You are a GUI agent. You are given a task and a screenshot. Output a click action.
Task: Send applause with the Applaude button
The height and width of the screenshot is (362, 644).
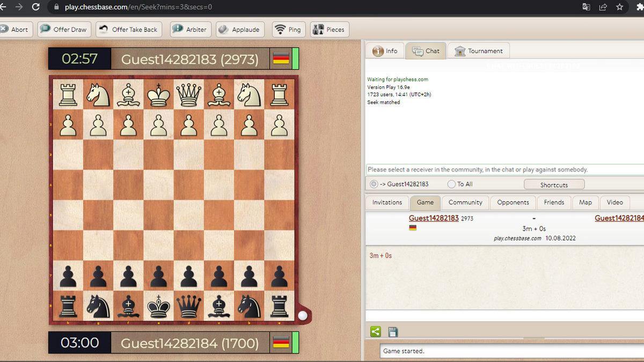pos(239,29)
